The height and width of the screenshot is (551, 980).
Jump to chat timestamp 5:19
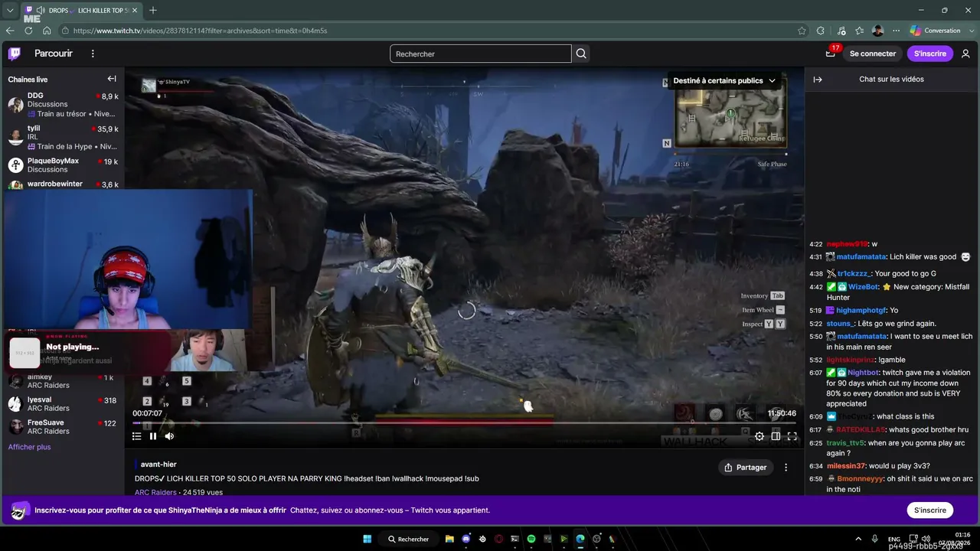tap(815, 311)
